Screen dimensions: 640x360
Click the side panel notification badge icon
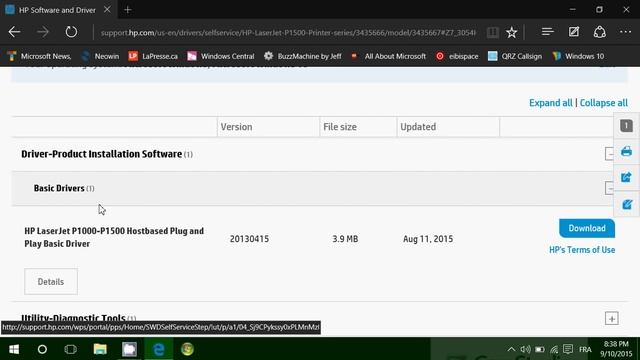point(626,126)
